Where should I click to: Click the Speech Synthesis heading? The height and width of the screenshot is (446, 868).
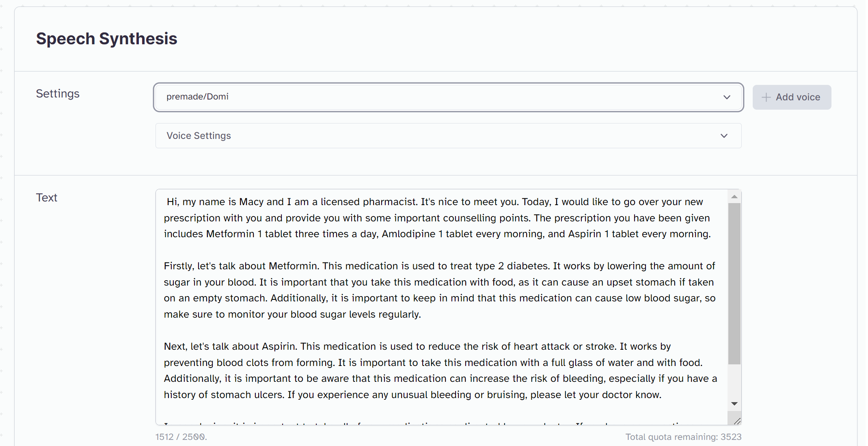107,39
